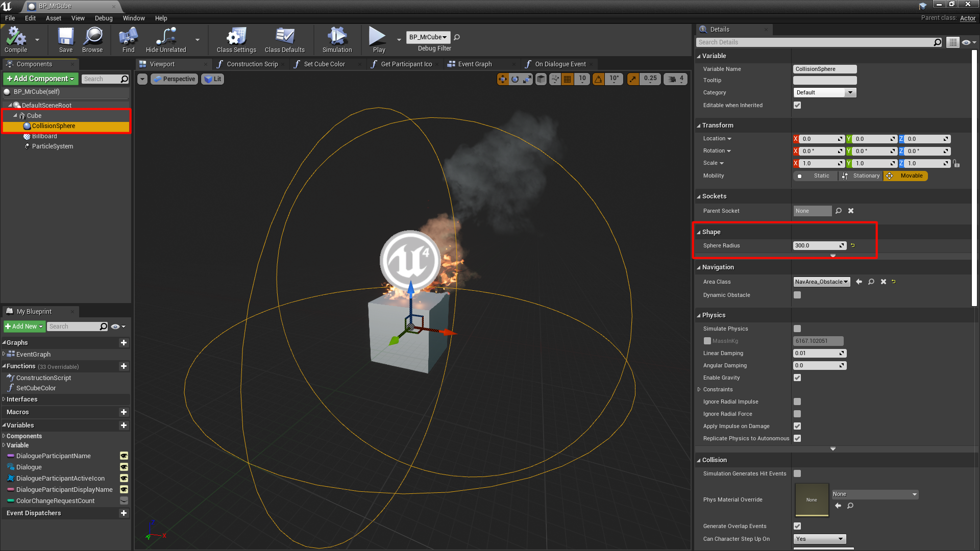Switch to Set Cube Color tab

(324, 64)
